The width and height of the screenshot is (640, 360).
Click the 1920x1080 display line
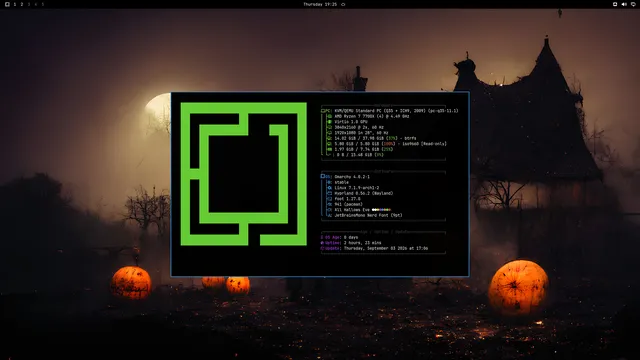tap(361, 133)
